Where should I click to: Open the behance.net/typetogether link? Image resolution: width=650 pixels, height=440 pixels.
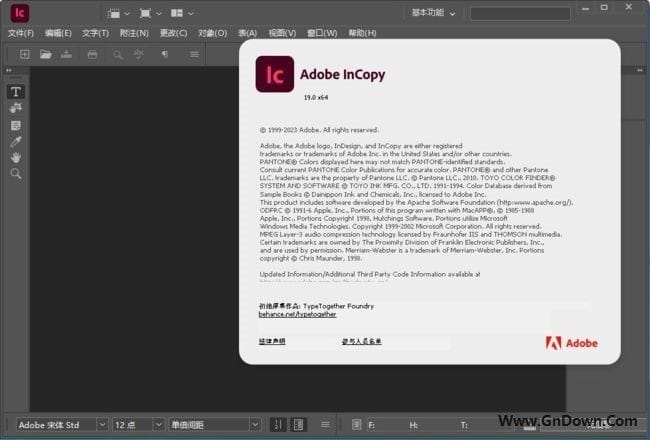(x=297, y=314)
